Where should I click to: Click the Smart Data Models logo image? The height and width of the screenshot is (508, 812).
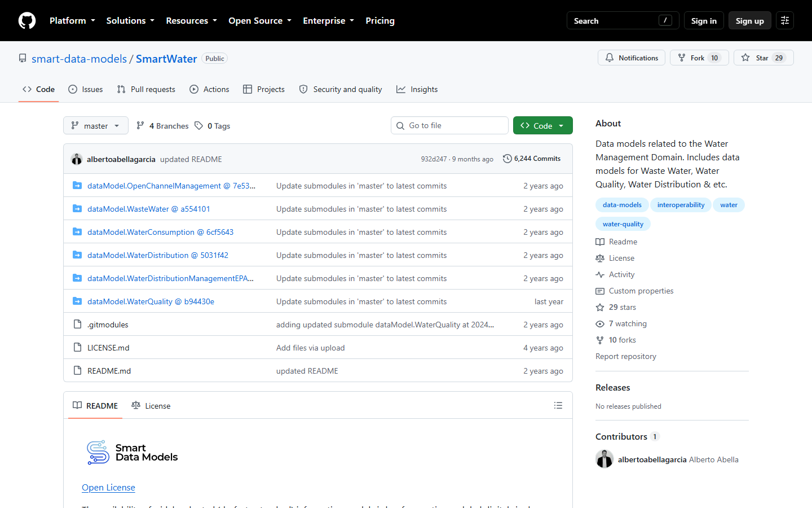coord(133,452)
